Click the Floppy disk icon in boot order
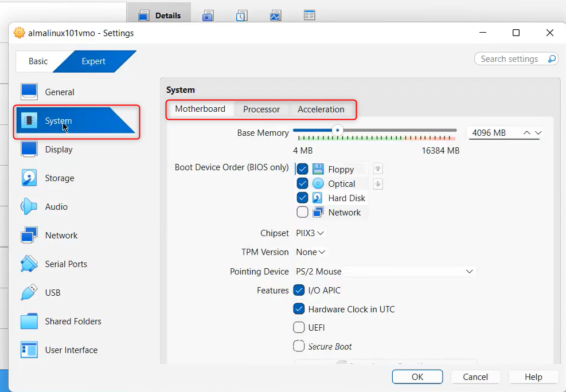566x392 pixels. [318, 168]
